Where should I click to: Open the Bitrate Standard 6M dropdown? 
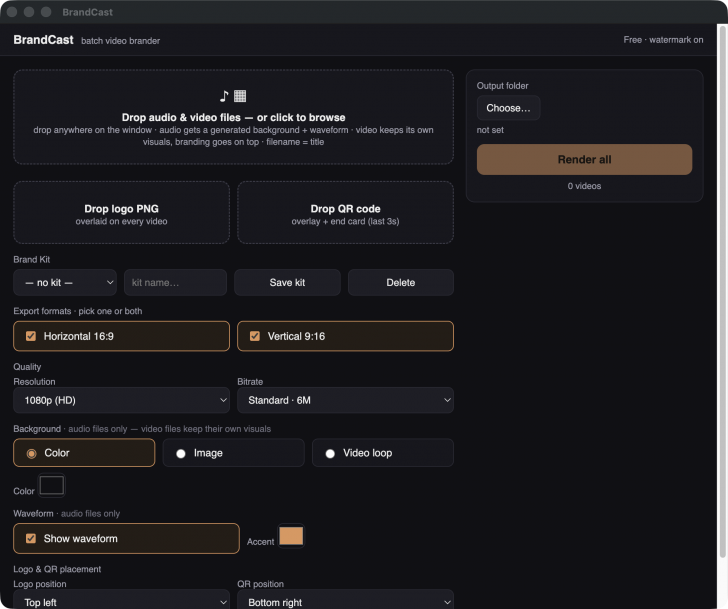point(345,400)
